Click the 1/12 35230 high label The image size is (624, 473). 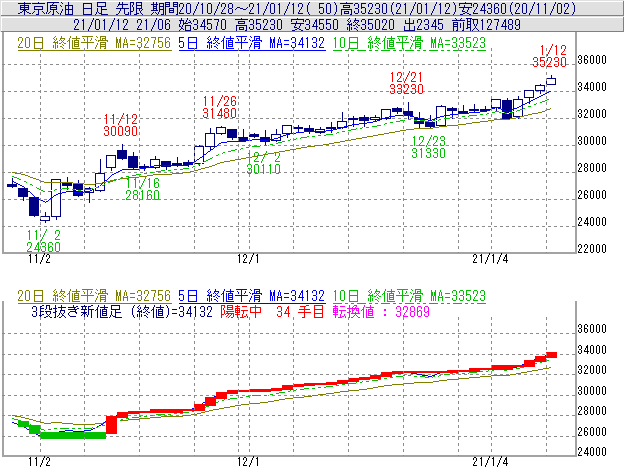point(550,56)
